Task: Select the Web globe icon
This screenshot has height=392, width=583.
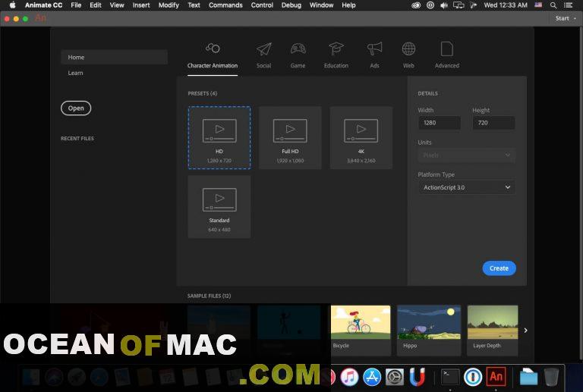Action: (x=408, y=49)
